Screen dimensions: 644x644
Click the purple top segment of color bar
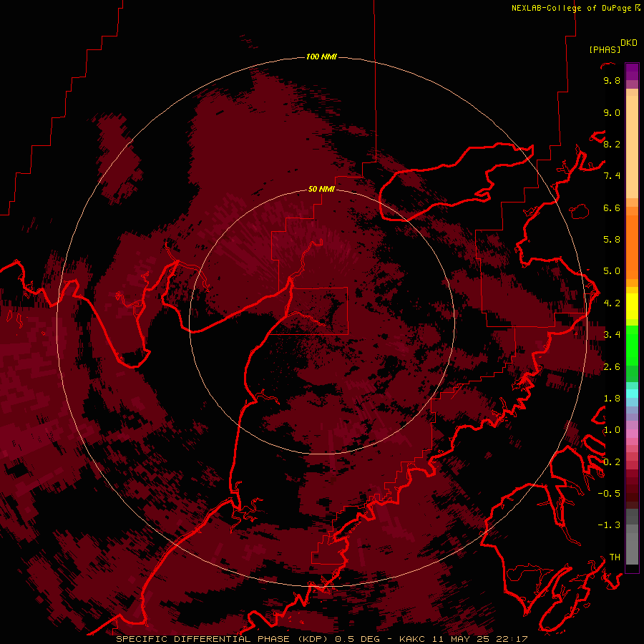tap(632, 72)
